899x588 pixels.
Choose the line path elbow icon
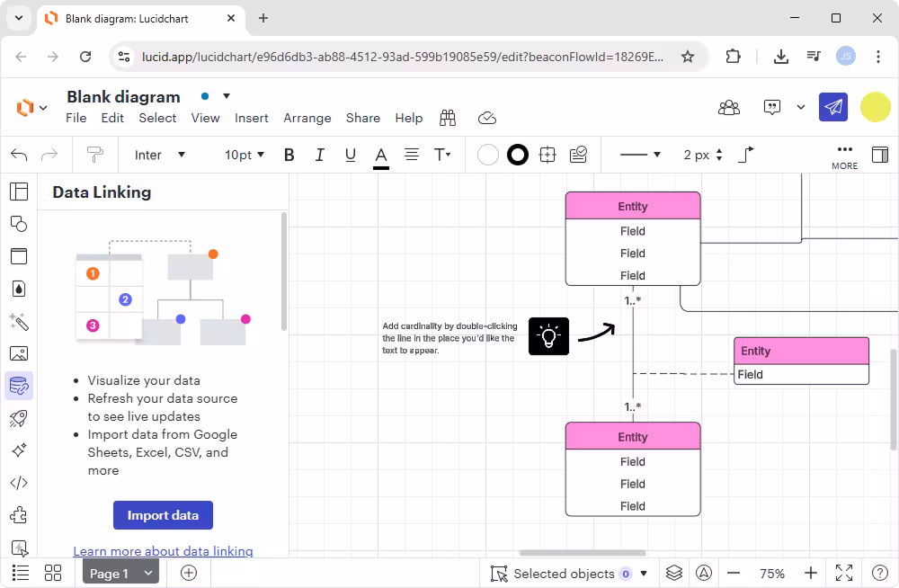745,155
